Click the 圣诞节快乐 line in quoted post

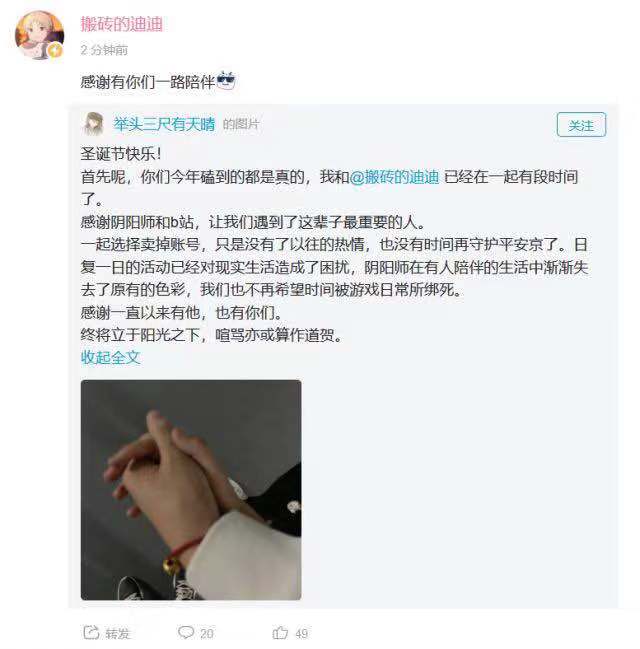coord(120,154)
